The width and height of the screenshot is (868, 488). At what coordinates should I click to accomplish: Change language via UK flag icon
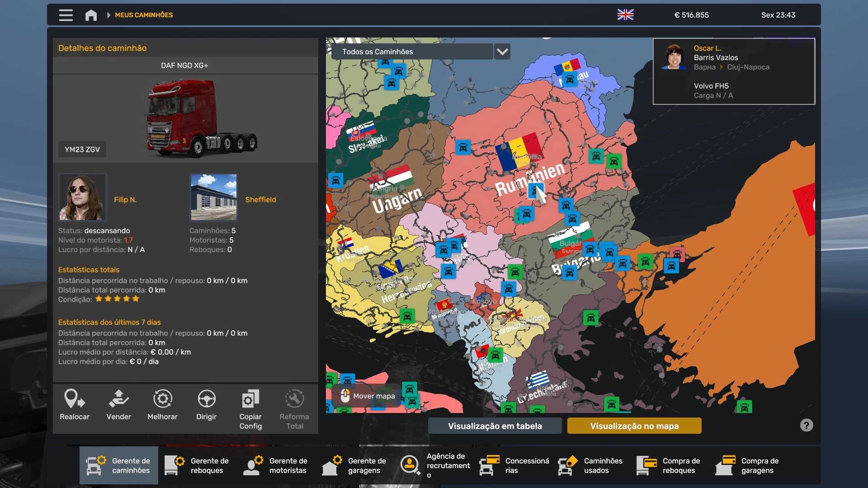click(x=625, y=15)
